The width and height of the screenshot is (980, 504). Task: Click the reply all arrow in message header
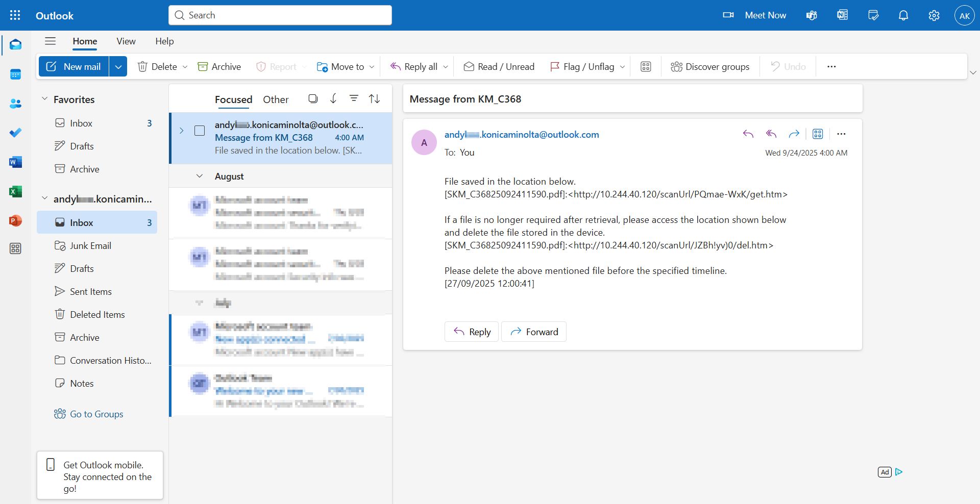(x=771, y=134)
